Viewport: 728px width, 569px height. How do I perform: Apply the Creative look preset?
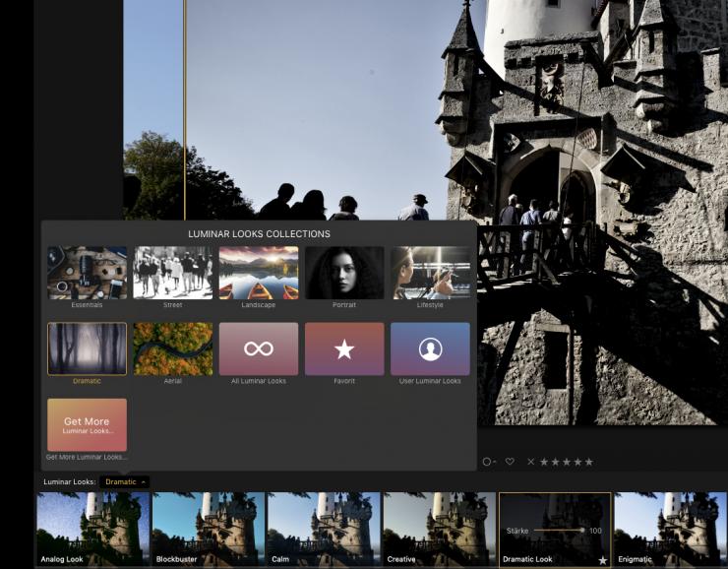[x=439, y=529]
